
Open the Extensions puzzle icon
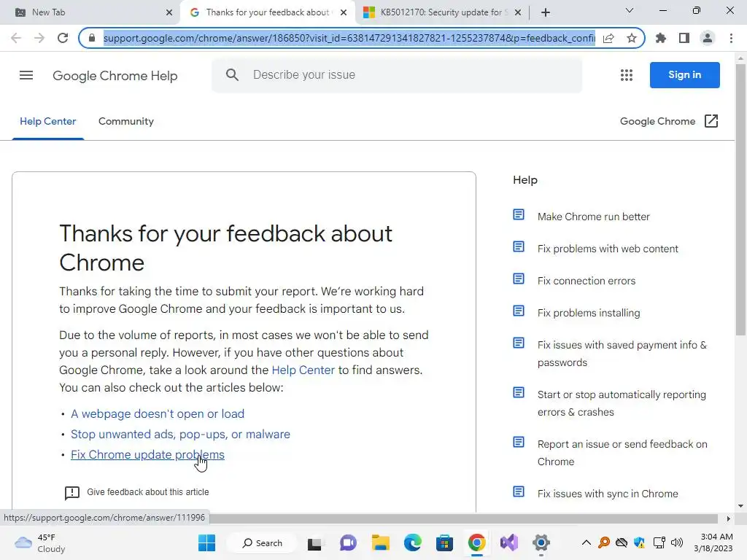tap(661, 38)
